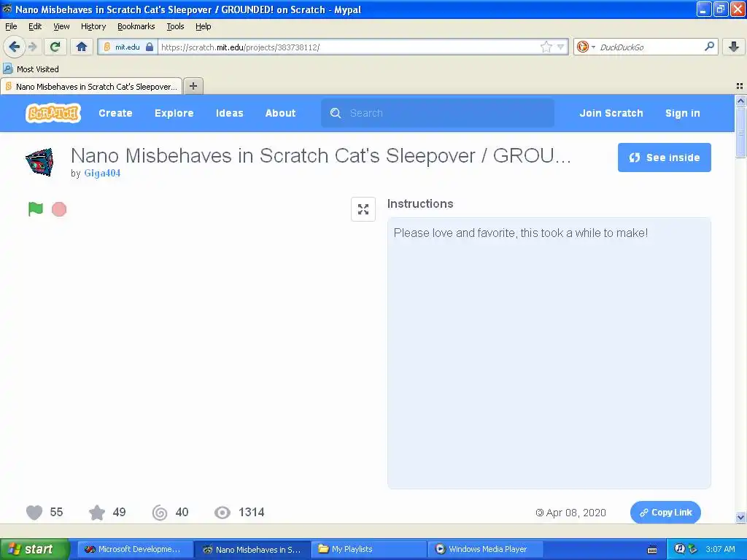This screenshot has height=560, width=747.
Task: Bookmark page with star icon
Action: tap(546, 47)
